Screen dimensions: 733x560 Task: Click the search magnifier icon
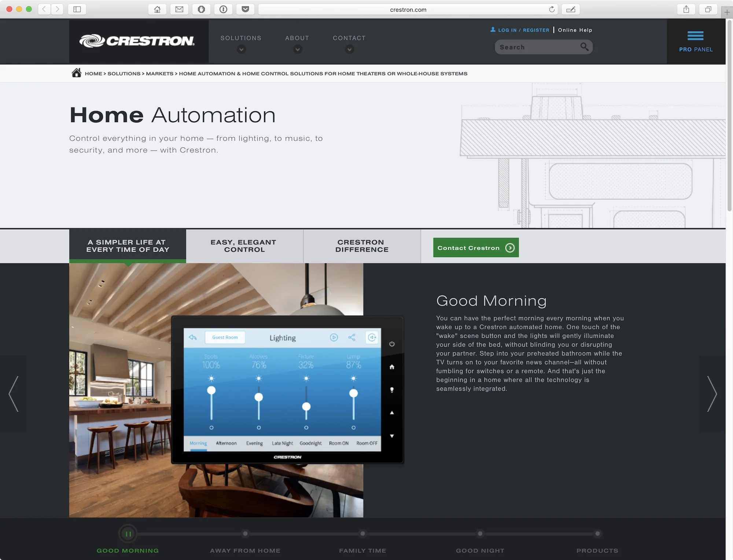click(x=584, y=47)
